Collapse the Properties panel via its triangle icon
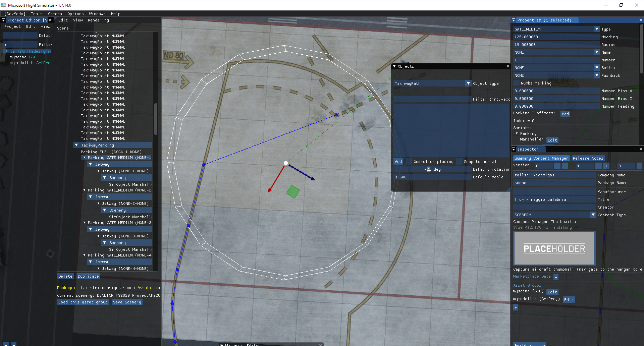Image resolution: width=644 pixels, height=346 pixels. coord(514,20)
